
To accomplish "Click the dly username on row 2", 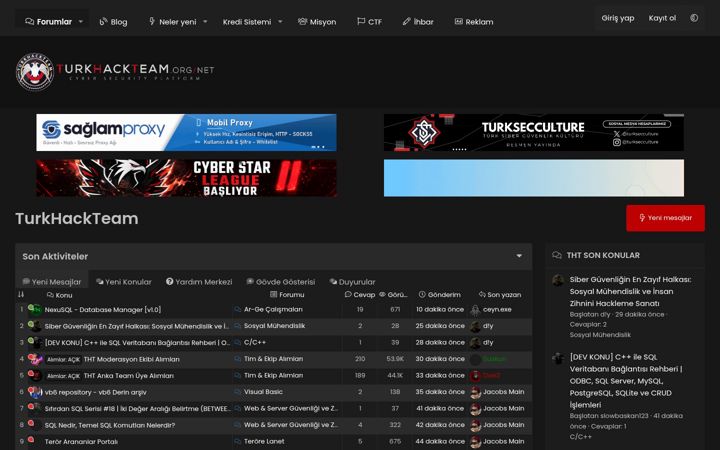I will coord(488,326).
